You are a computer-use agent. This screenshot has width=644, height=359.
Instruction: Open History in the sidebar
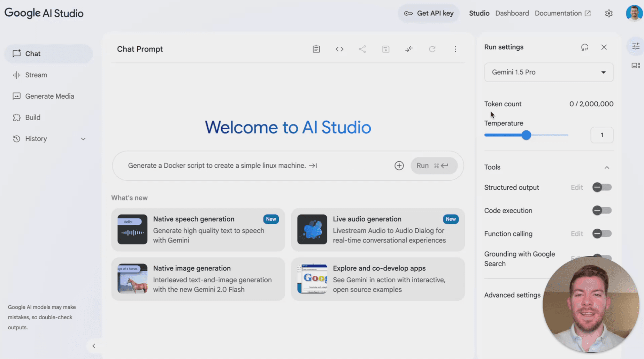coord(48,139)
